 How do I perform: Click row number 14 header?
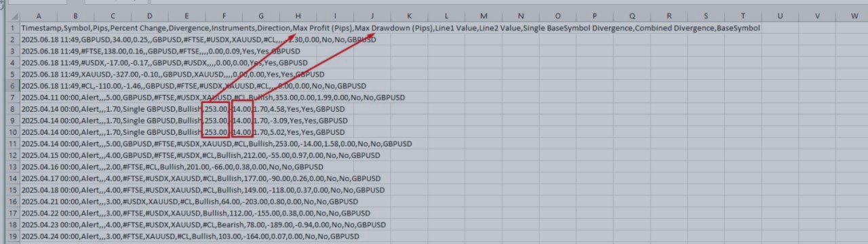click(12, 178)
